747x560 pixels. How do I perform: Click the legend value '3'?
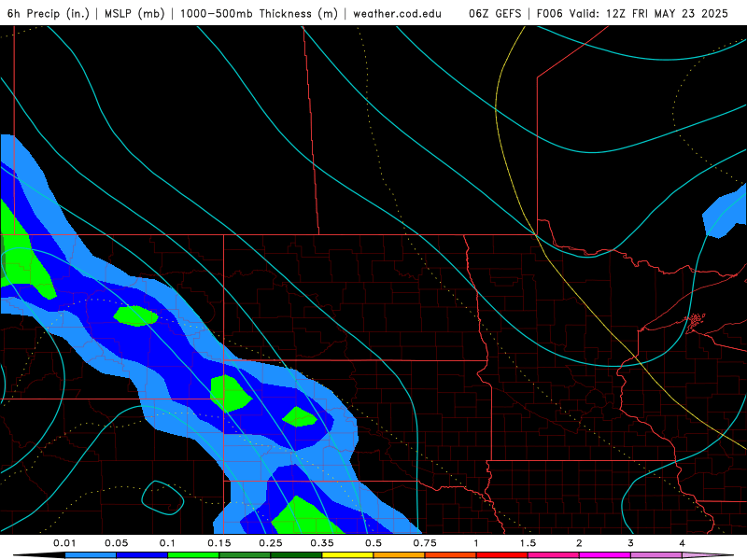(x=631, y=543)
